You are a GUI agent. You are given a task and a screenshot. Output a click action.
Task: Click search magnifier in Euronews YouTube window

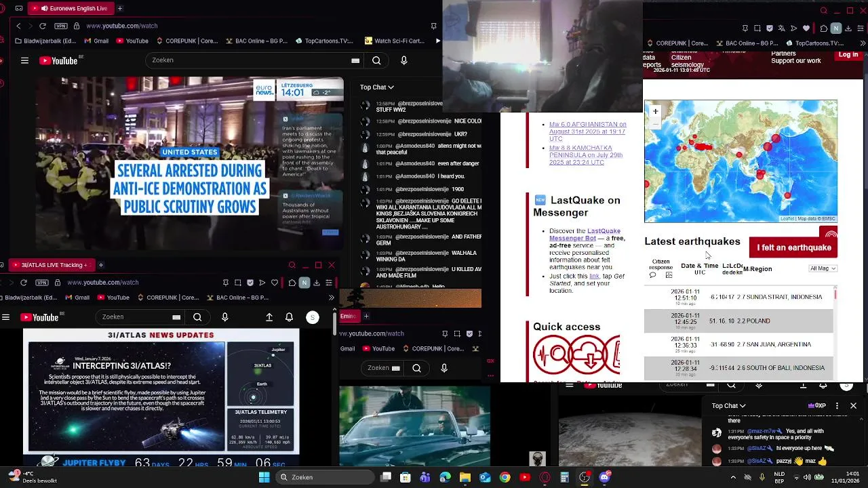pyautogui.click(x=376, y=60)
